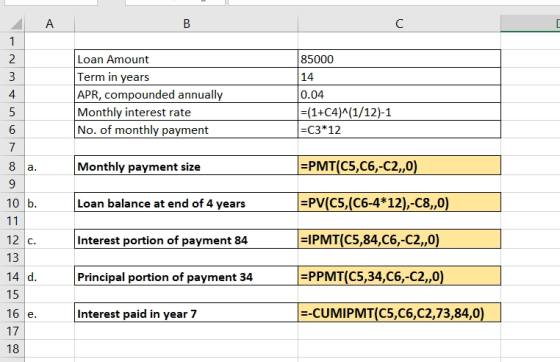560x362 pixels.
Task: Select row 8 header
Action: [x=12, y=166]
